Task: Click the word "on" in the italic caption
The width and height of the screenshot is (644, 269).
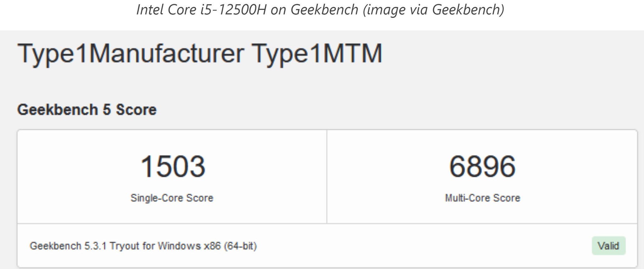Action: [x=278, y=10]
